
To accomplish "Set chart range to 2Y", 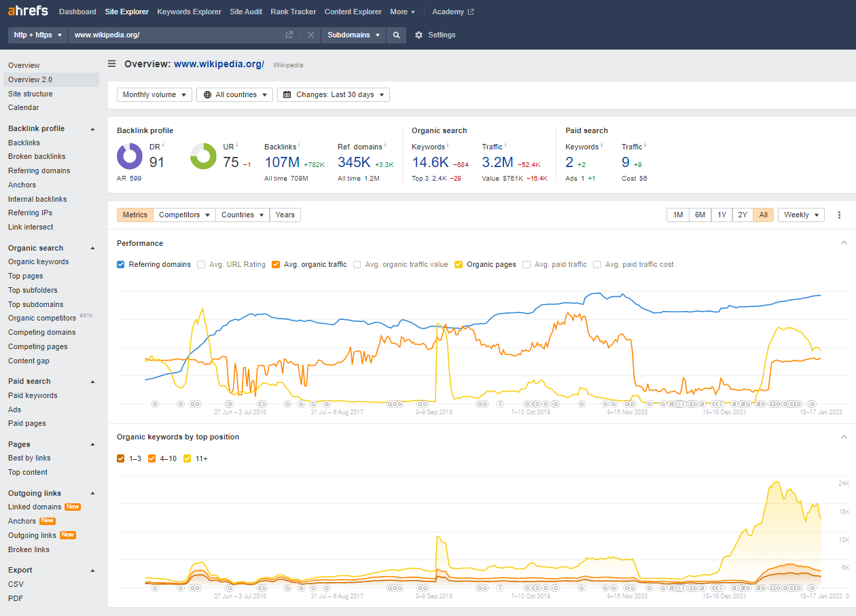I will coord(743,215).
